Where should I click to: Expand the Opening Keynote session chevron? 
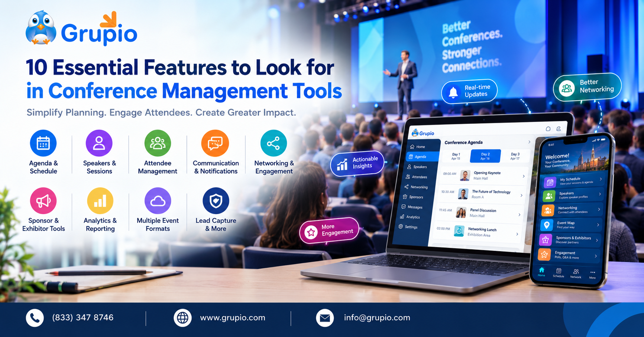524,176
